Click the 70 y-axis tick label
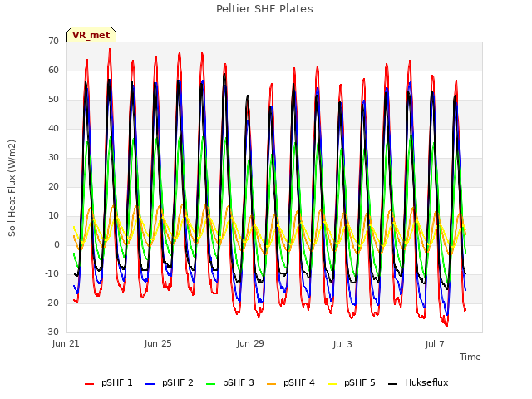 (x=53, y=41)
